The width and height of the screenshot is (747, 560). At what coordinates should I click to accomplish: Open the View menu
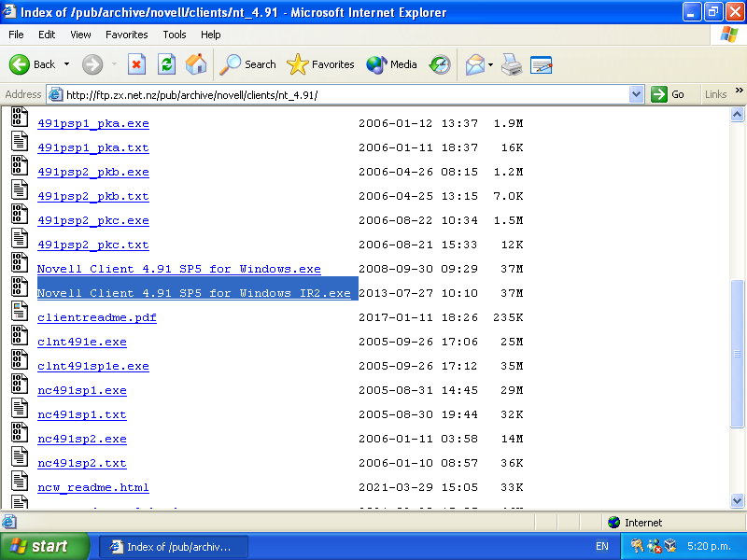coord(80,35)
